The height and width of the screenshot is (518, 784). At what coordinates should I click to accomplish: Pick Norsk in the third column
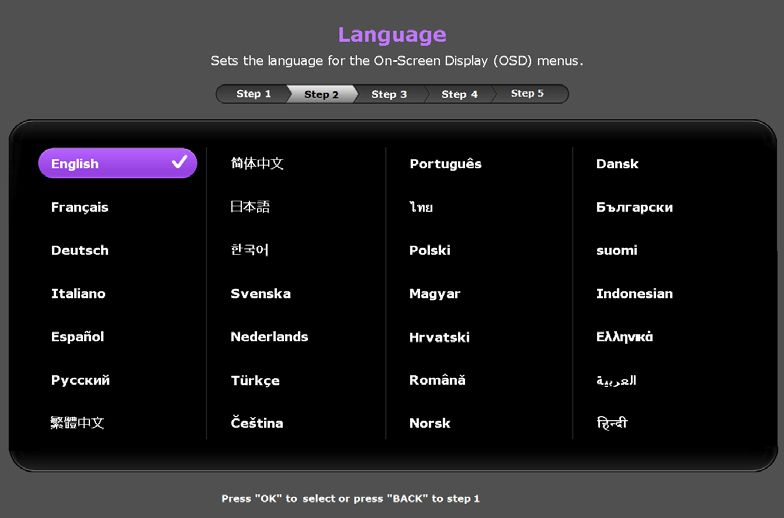click(x=430, y=423)
